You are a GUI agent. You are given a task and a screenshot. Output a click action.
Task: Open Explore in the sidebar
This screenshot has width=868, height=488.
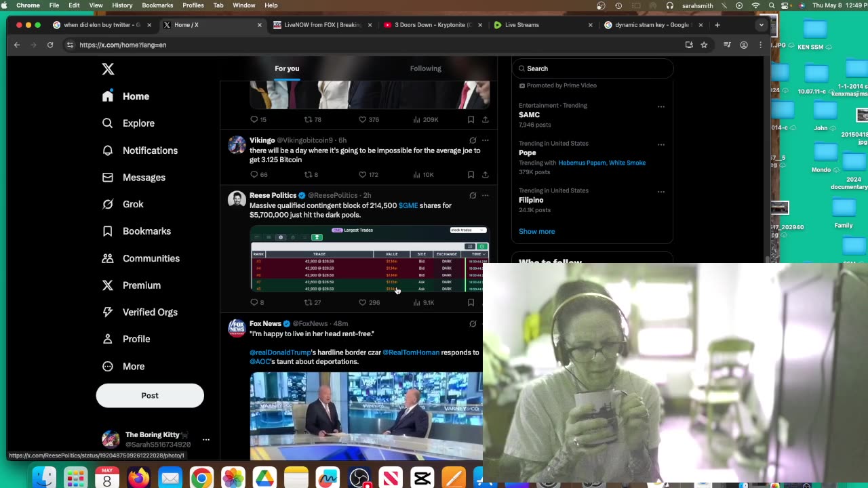pyautogui.click(x=128, y=123)
